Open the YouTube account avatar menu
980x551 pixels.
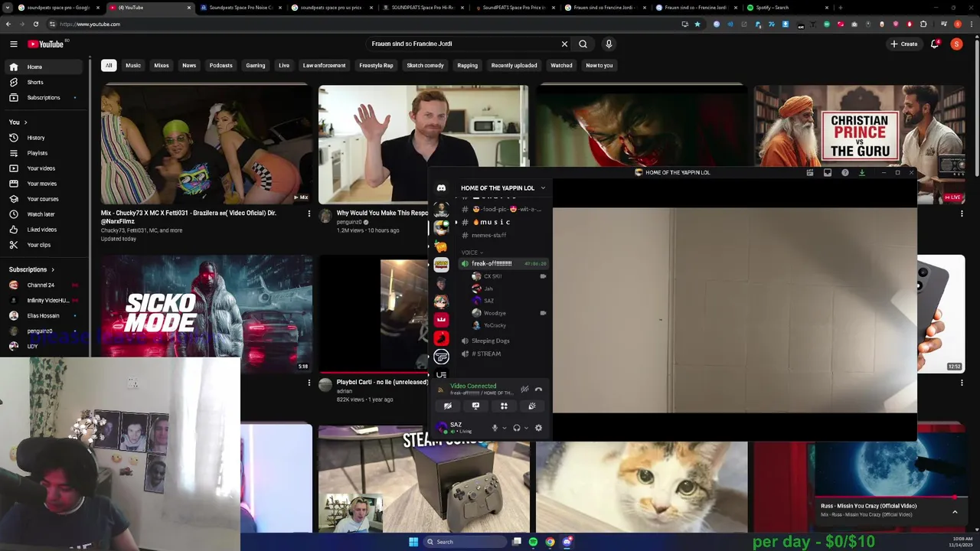956,44
